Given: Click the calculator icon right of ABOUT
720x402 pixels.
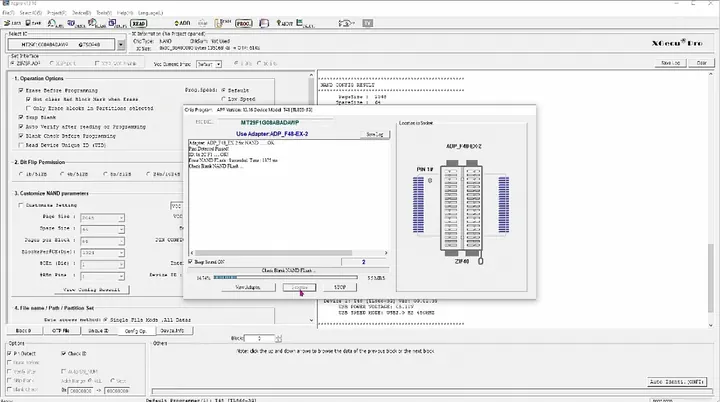Looking at the screenshot, I should pos(305,23).
